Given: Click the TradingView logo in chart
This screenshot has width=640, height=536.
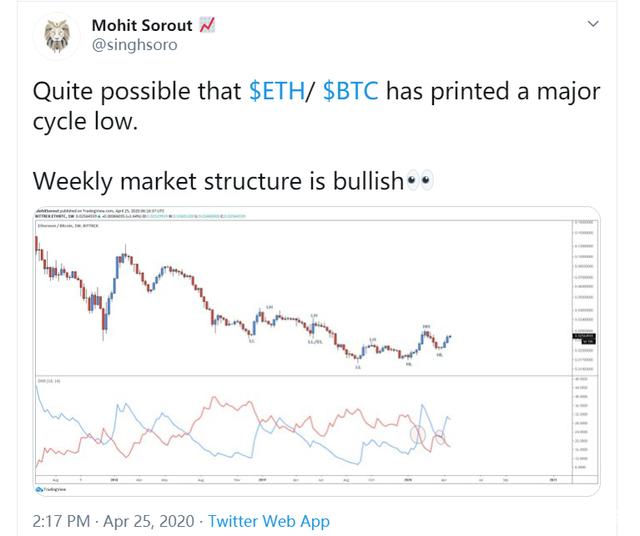Looking at the screenshot, I should [51, 489].
